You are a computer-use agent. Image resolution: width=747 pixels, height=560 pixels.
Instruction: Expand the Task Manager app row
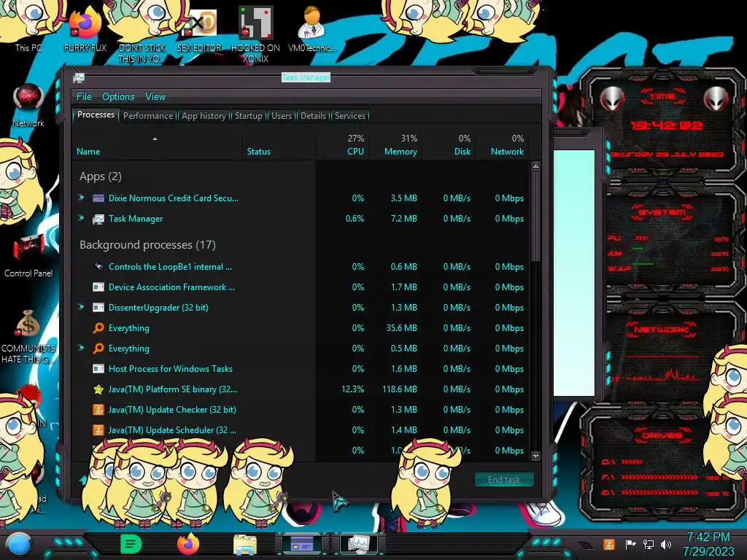[82, 218]
